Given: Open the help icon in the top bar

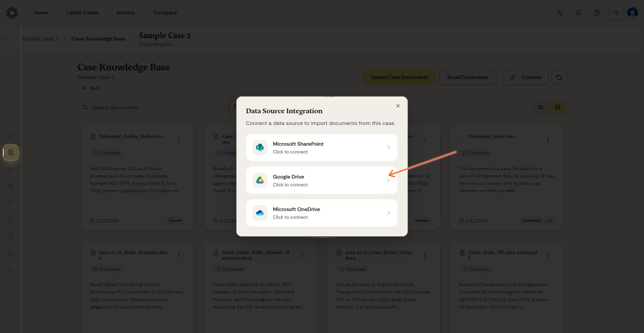Looking at the screenshot, I should [x=597, y=12].
